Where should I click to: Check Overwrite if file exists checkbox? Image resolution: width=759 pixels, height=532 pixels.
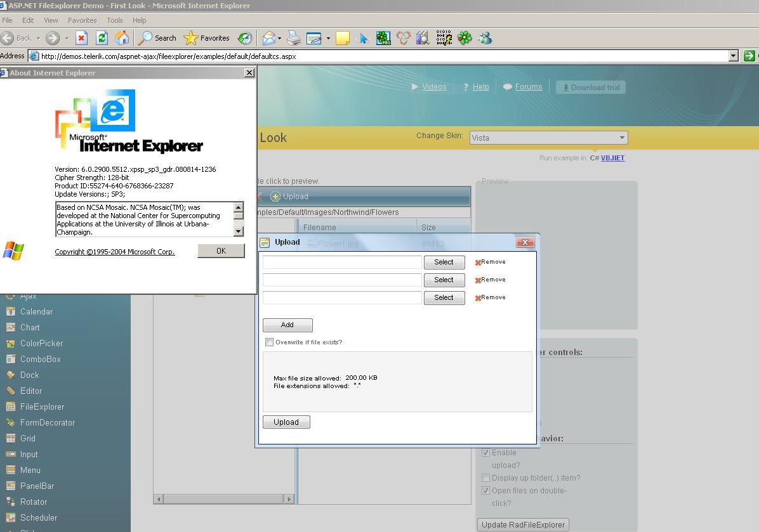[x=270, y=342]
